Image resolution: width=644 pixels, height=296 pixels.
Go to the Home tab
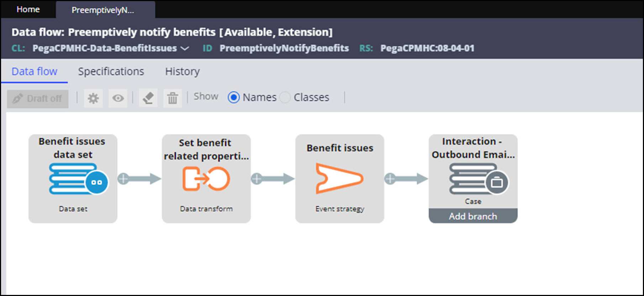click(28, 10)
